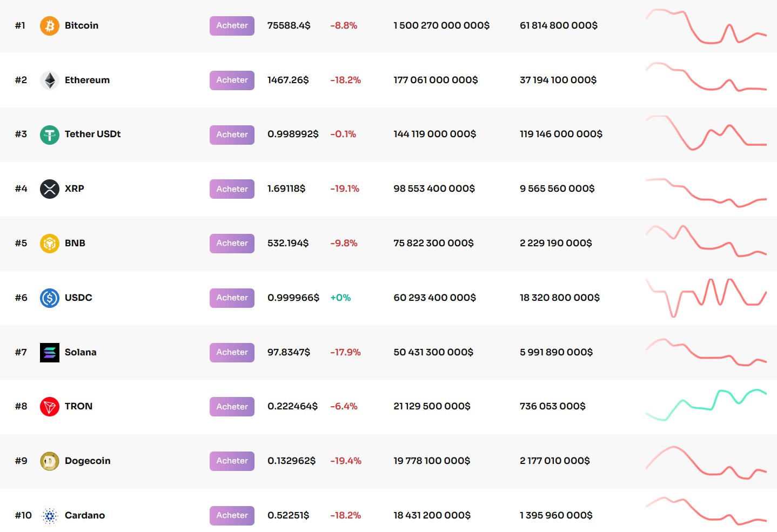Click the TRON green sparkline chart

(x=705, y=406)
